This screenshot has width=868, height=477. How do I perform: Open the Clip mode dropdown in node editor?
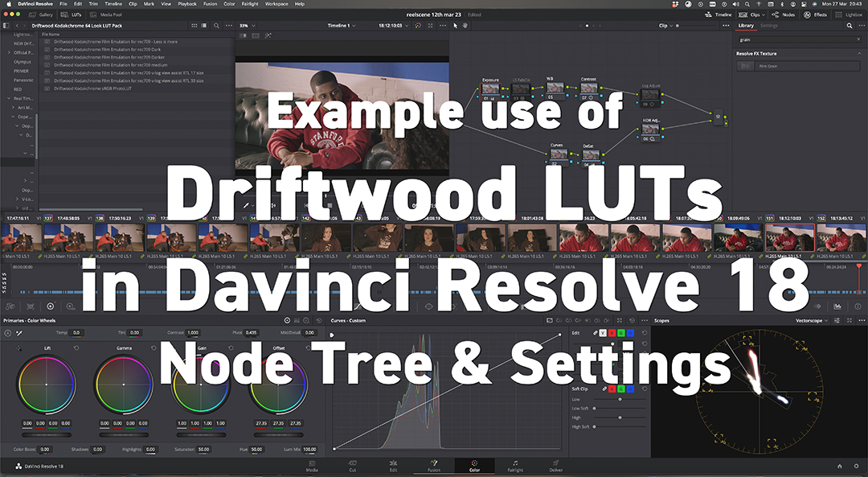pyautogui.click(x=666, y=26)
